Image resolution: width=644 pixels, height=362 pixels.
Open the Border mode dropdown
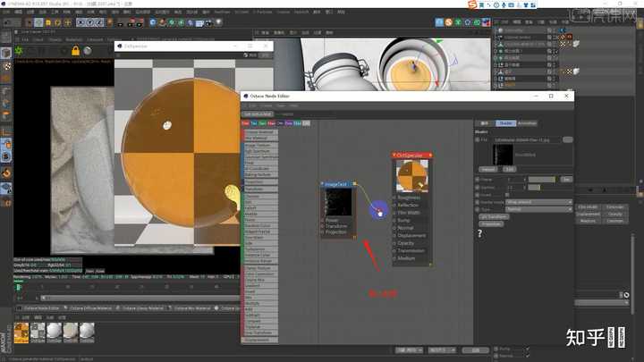(538, 201)
